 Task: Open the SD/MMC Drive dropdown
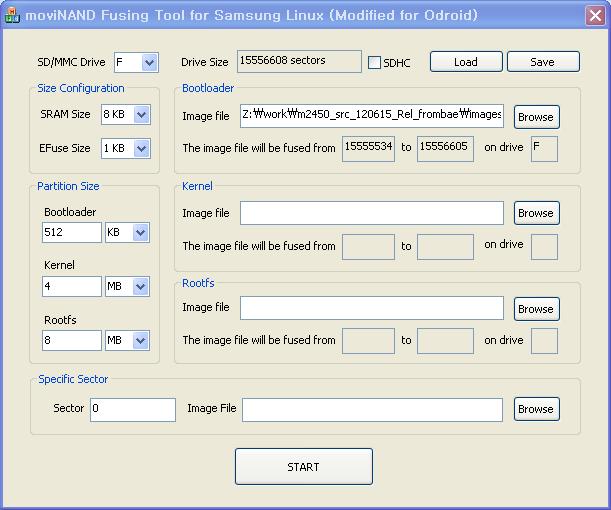click(150, 62)
